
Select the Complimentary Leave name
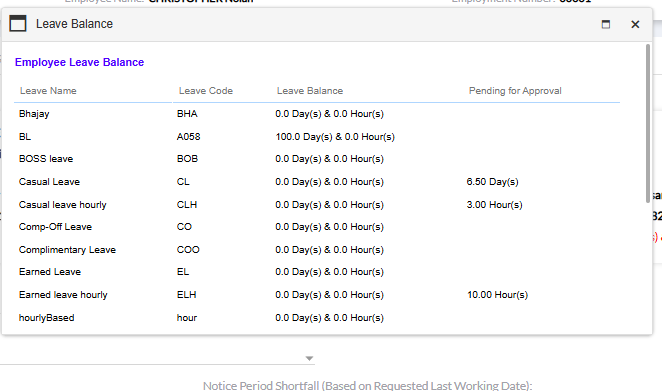[67, 250]
